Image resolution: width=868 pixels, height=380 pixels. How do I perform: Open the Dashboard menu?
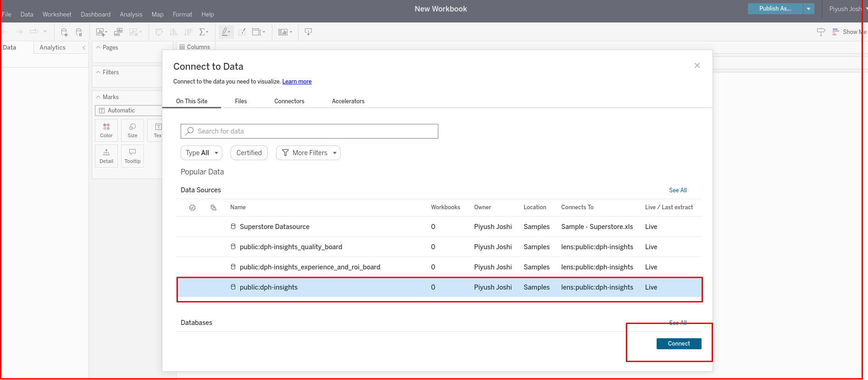click(x=95, y=14)
